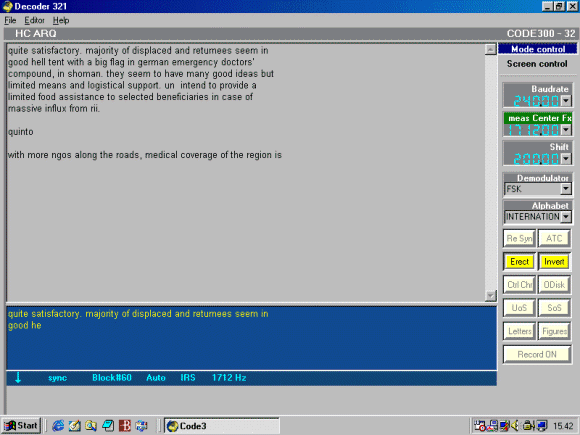Toggle the yellow Erect polarity button
The image size is (580, 435).
coord(519,262)
